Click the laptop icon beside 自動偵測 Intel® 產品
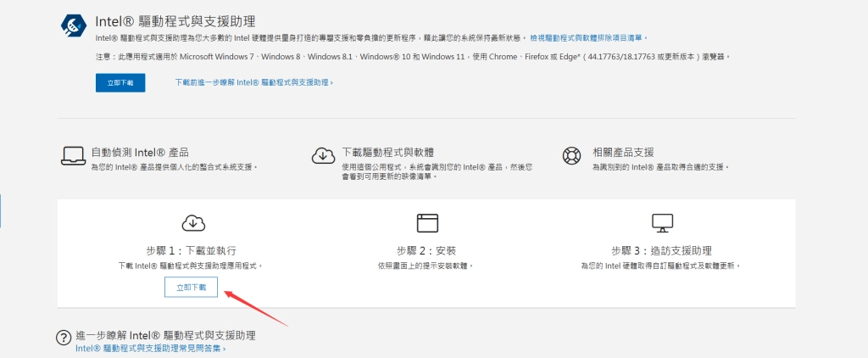The width and height of the screenshot is (868, 358). click(x=73, y=156)
